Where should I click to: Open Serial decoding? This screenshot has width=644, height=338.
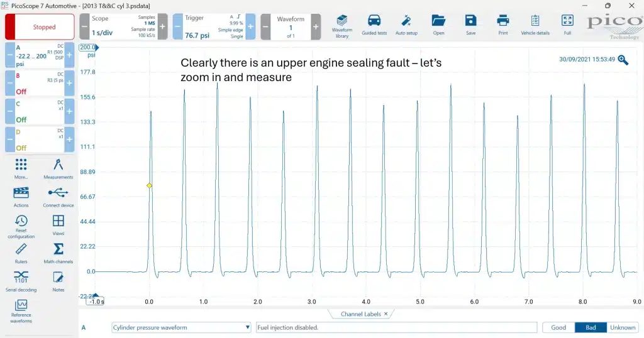click(x=21, y=281)
